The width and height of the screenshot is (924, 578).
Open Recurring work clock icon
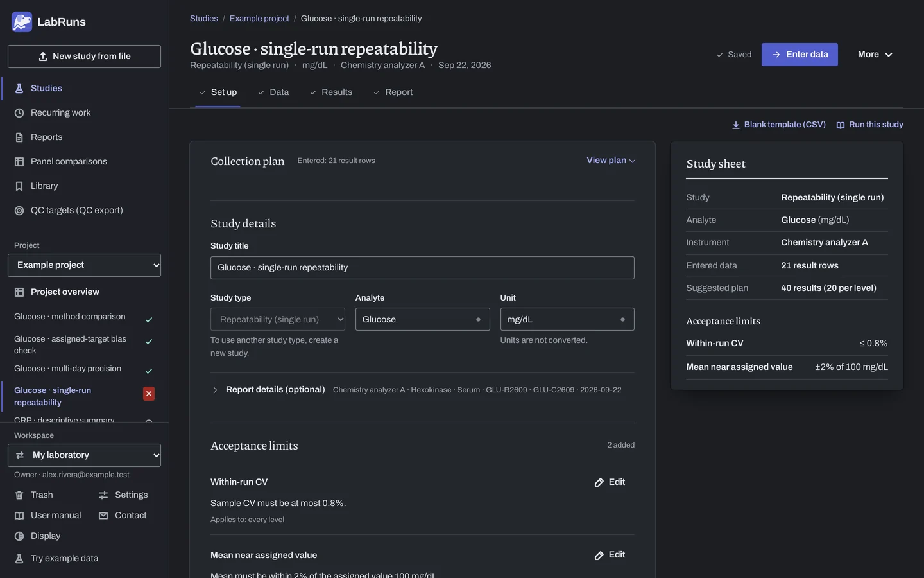pos(19,113)
